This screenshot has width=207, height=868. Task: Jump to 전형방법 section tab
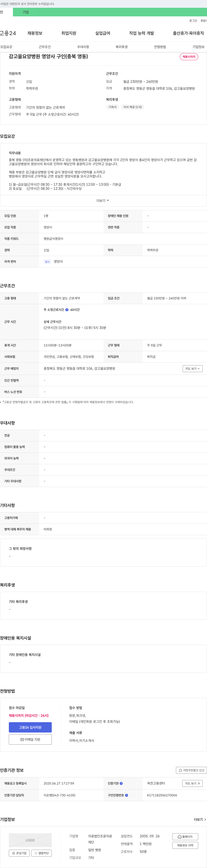160,47
